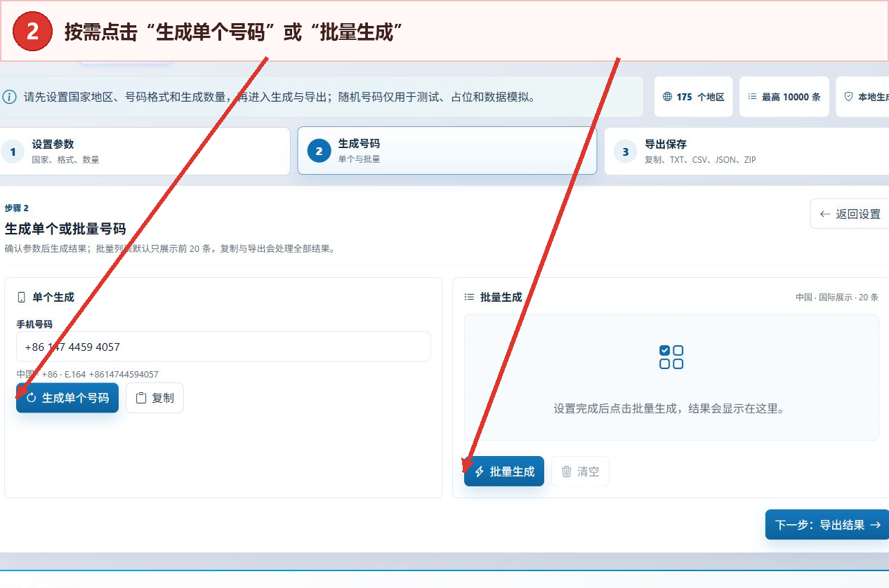889x588 pixels.
Task: Go to 下一步：导出结果
Action: click(x=827, y=525)
